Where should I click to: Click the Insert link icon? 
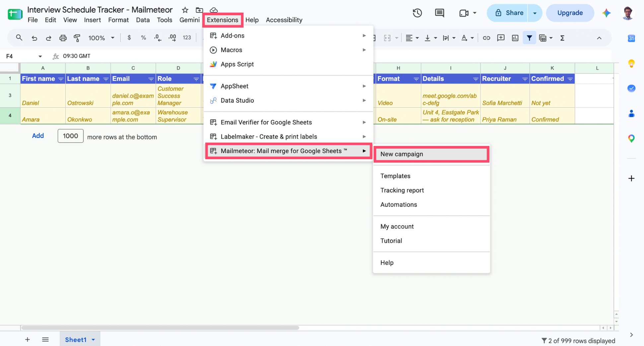coord(486,38)
